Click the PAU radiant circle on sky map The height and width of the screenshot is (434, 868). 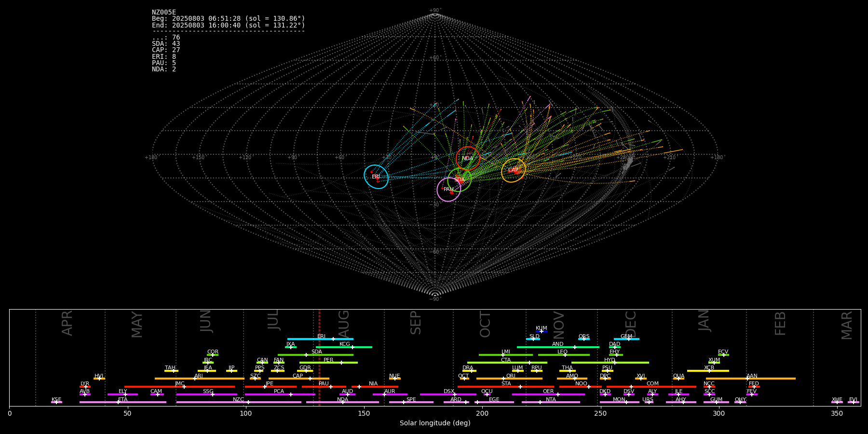click(x=449, y=190)
